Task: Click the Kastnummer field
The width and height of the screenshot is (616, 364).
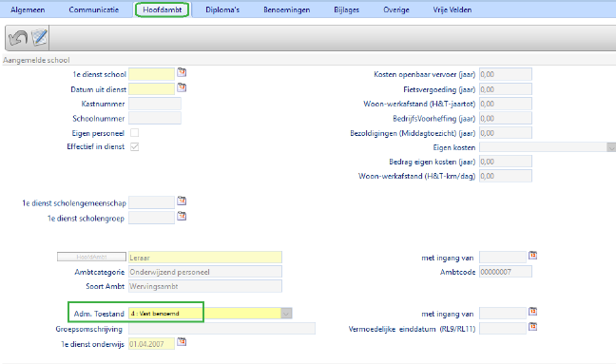Action: pos(155,104)
